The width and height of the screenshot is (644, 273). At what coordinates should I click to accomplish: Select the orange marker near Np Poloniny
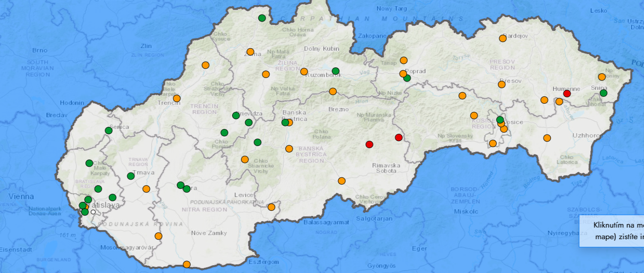click(x=602, y=77)
